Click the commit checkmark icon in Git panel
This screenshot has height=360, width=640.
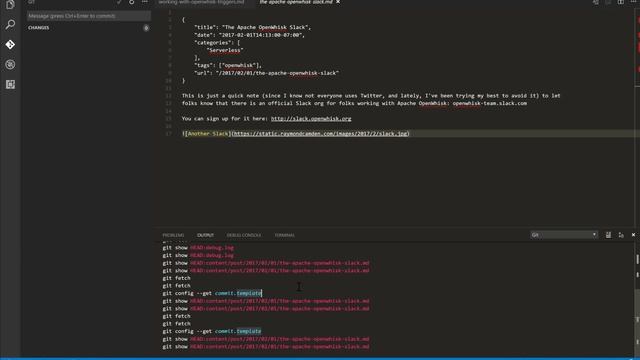click(x=119, y=2)
